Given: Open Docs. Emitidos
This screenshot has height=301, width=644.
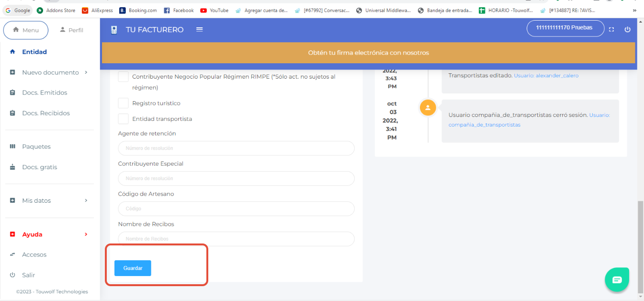Looking at the screenshot, I should point(45,93).
